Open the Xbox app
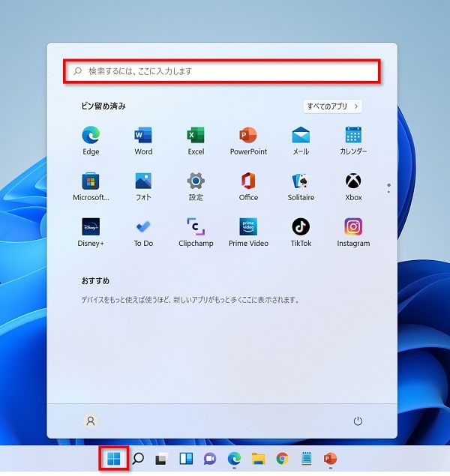This screenshot has height=476, width=450. tap(353, 186)
